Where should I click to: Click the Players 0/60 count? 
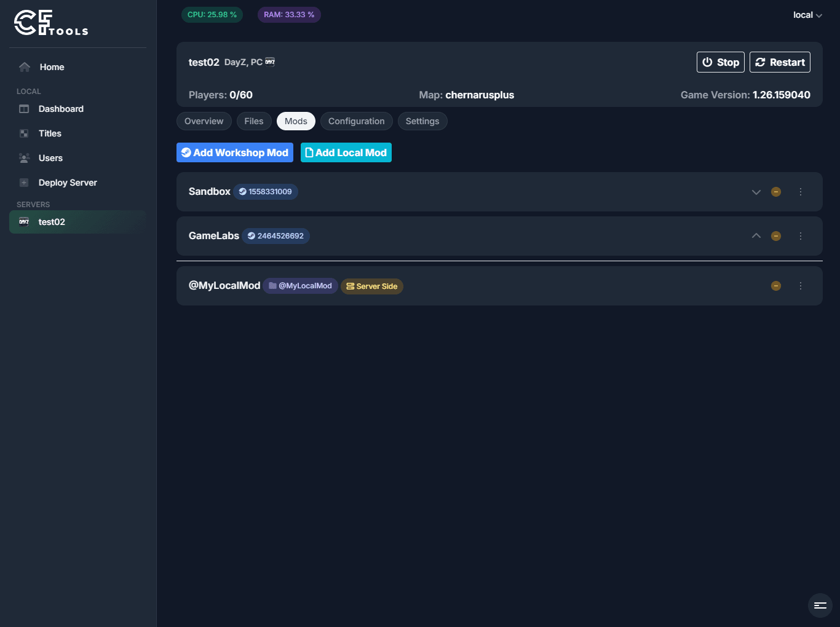coord(221,95)
